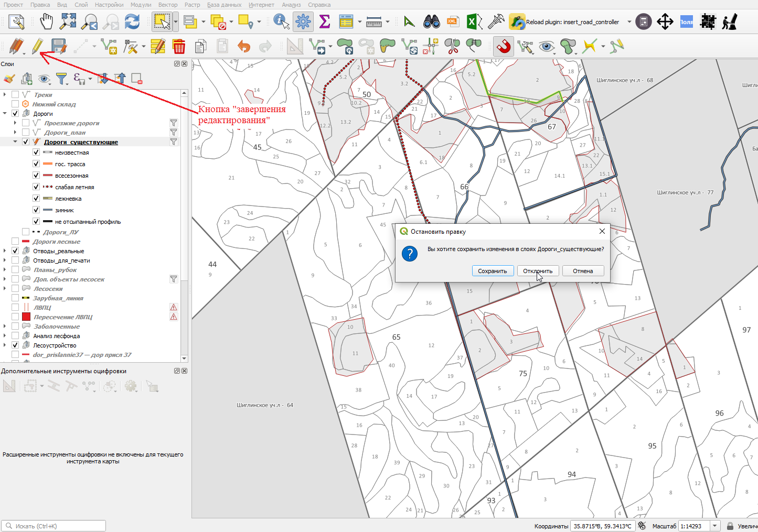Expand the Отводы_реальные group
The width and height of the screenshot is (758, 532).
pyautogui.click(x=5, y=251)
